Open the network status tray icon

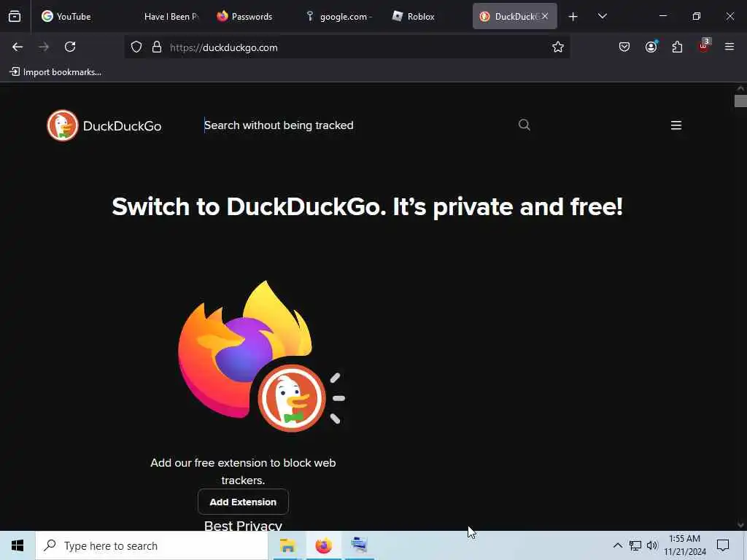pyautogui.click(x=635, y=545)
